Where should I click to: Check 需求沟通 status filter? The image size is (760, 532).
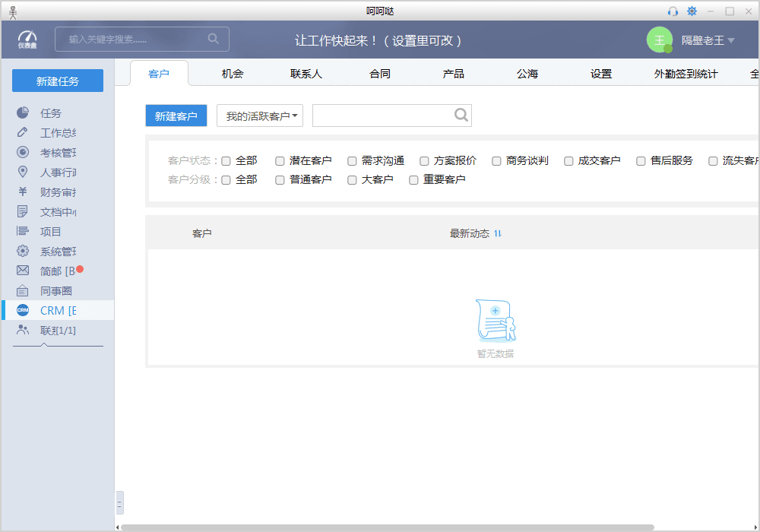tap(352, 161)
